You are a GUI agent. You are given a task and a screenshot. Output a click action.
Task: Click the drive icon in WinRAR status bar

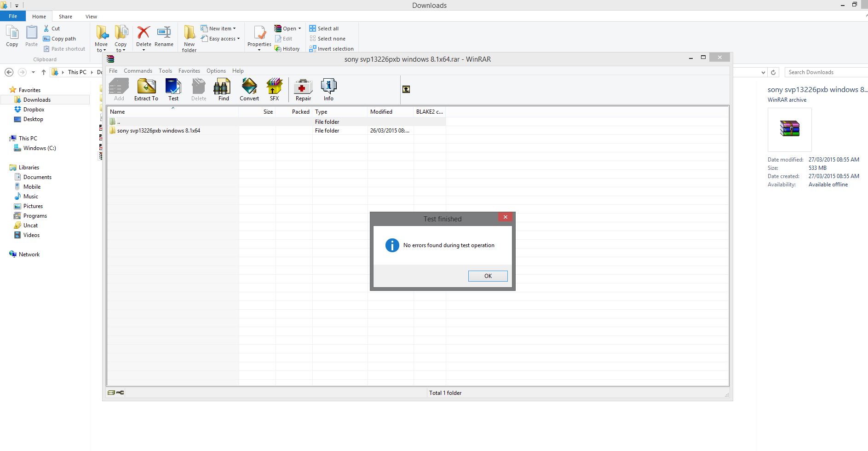(111, 393)
